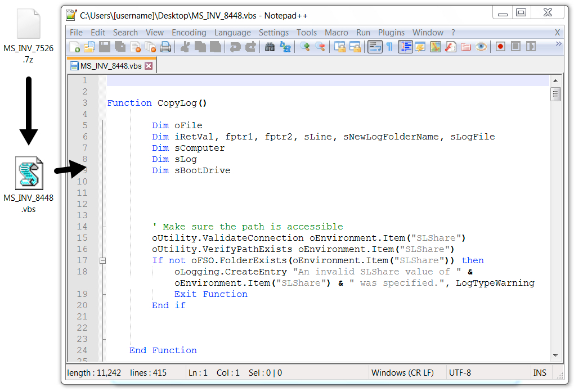
Task: Click the vertical scrollbar up arrow
Action: pos(555,80)
